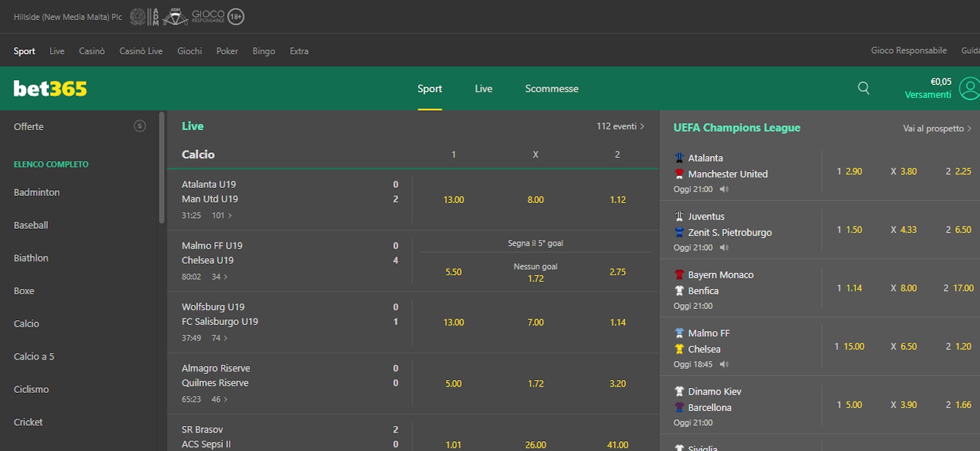Open Bingo in the top menu

263,51
